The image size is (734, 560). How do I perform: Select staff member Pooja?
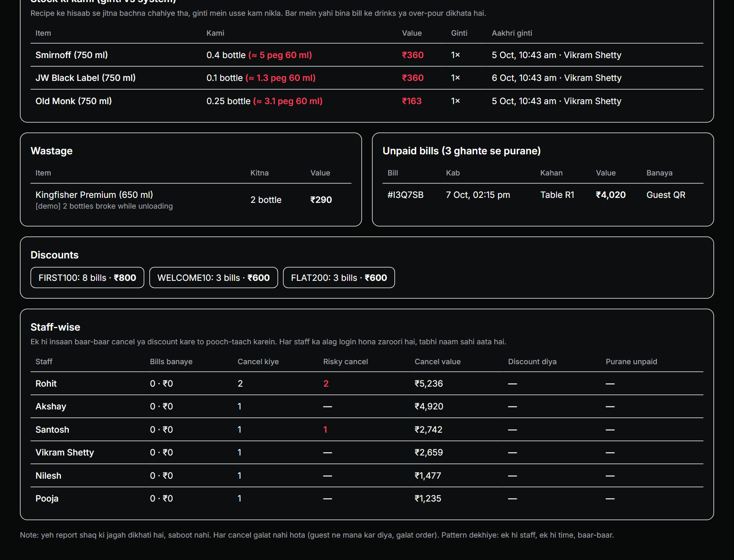click(47, 499)
